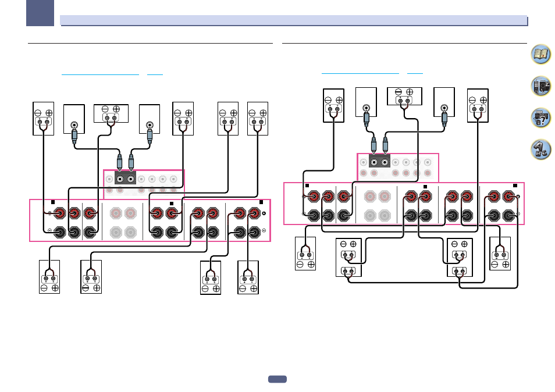Image resolution: width=555 pixels, height=392 pixels.
Task: Select the wide center speaker in left diagram
Action: (x=111, y=113)
